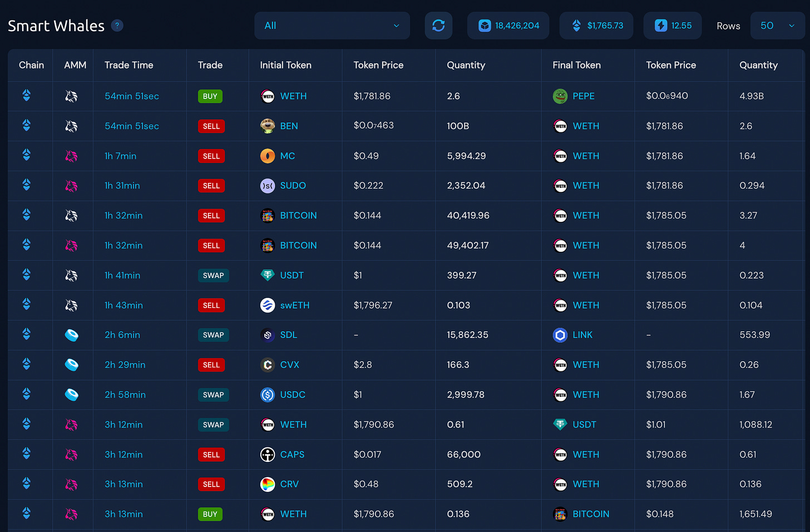This screenshot has width=810, height=532.
Task: Click the Chain column header
Action: 31,65
